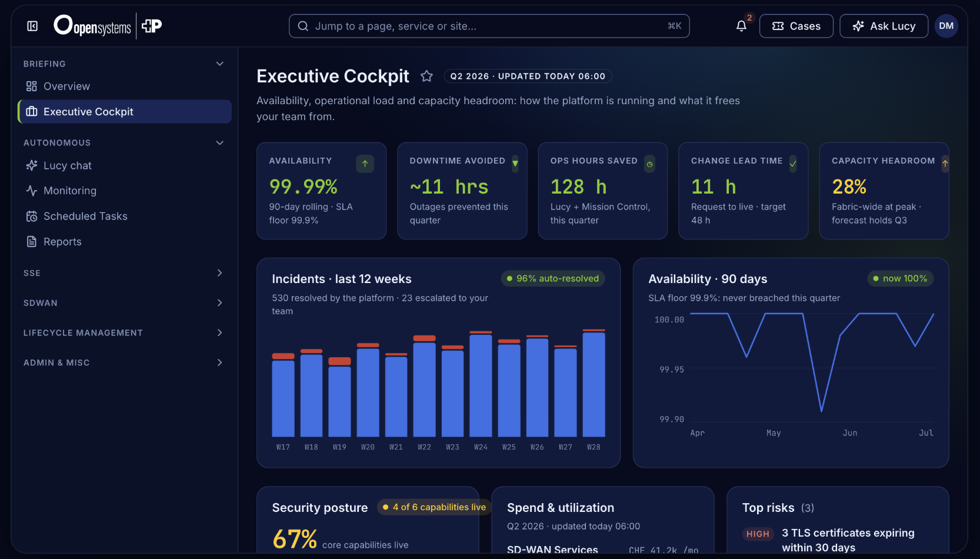Click the Availability up-arrow trend icon
980x559 pixels.
[365, 164]
